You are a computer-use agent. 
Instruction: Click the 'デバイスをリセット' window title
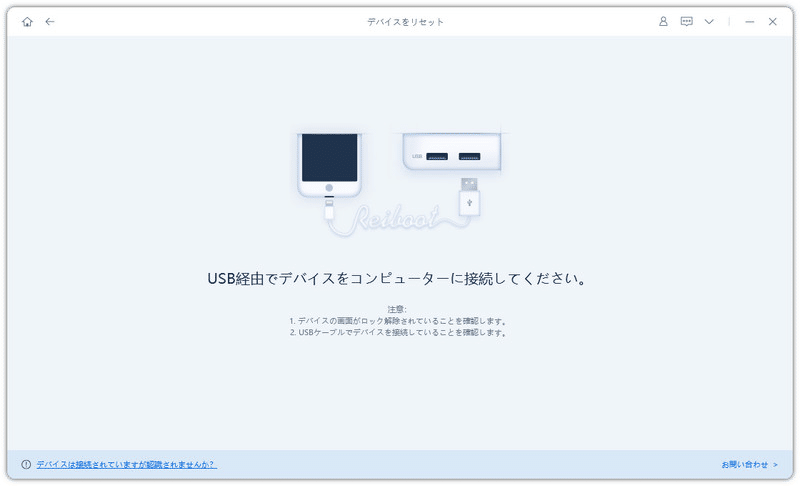pyautogui.click(x=406, y=22)
